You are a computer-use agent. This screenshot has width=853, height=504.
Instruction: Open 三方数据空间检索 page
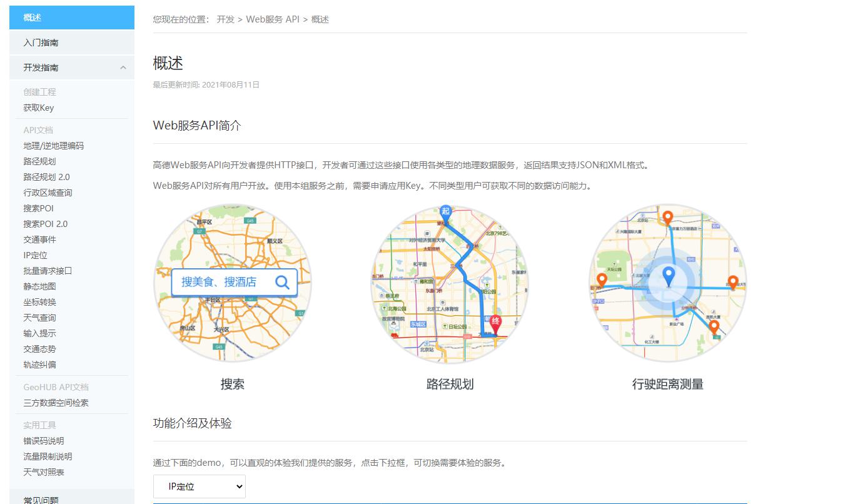coord(56,403)
